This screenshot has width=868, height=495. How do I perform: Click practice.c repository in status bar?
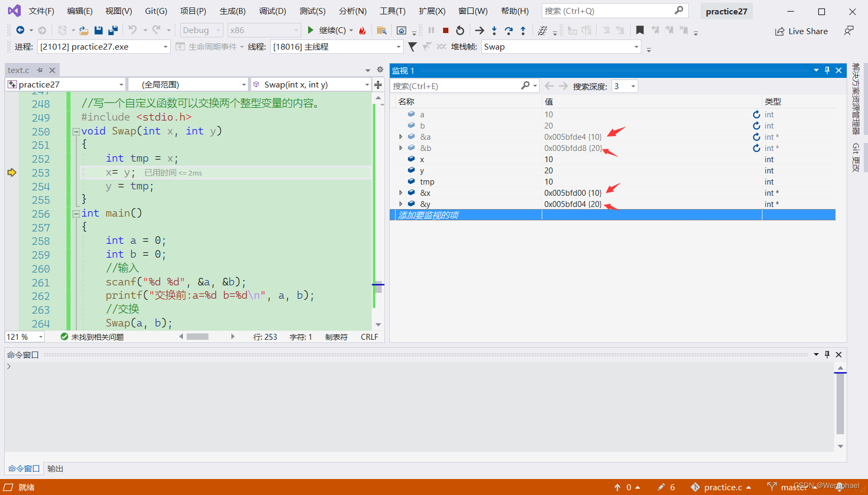point(721,487)
